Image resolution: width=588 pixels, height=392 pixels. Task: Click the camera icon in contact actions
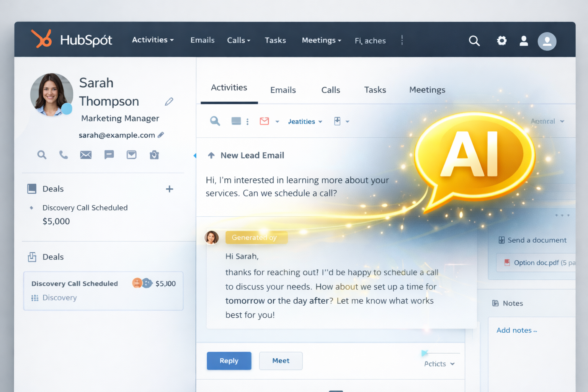[x=154, y=155]
